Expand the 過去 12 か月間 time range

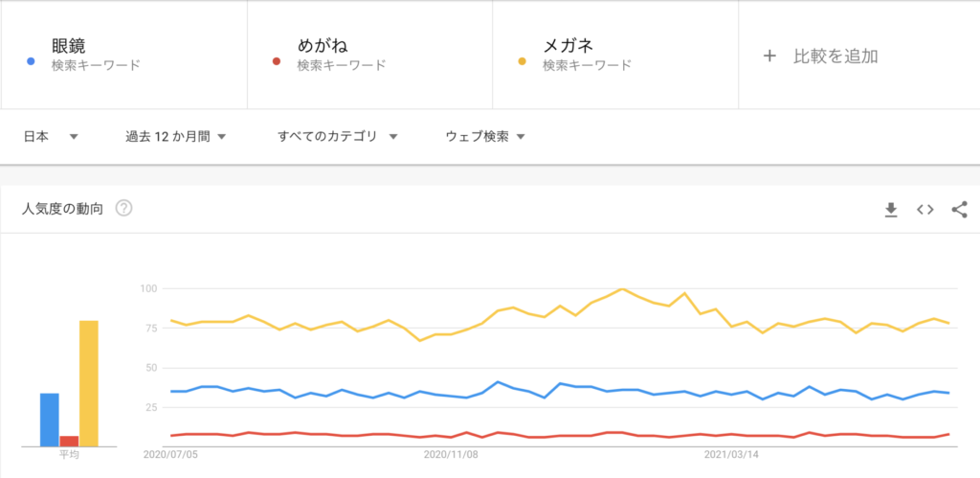tap(175, 137)
